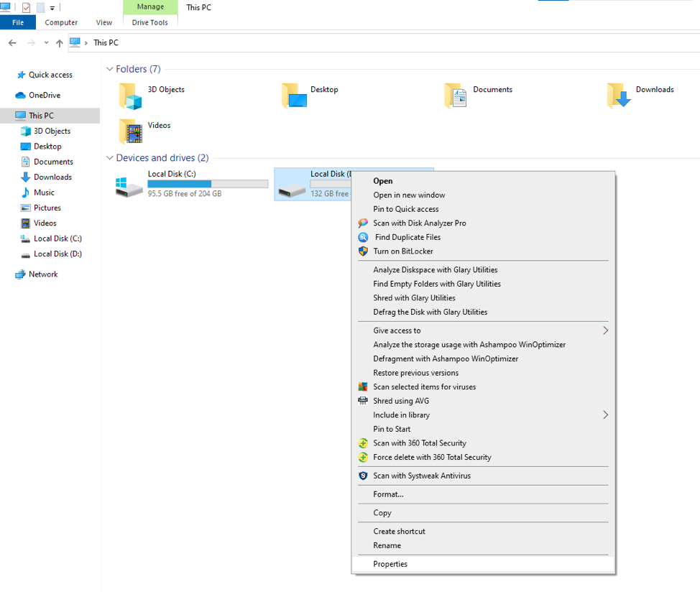Click the New folder icon in title bar
Image resolution: width=700 pixels, height=592 pixels.
point(41,8)
